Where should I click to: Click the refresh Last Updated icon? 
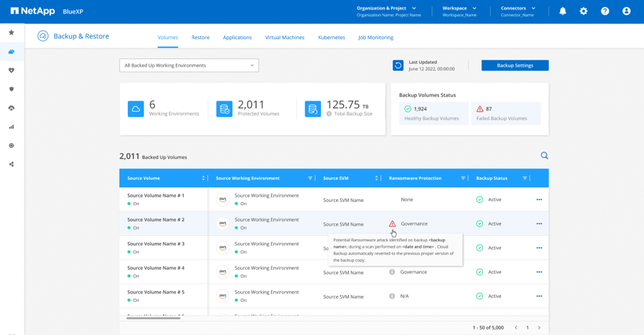(x=398, y=65)
